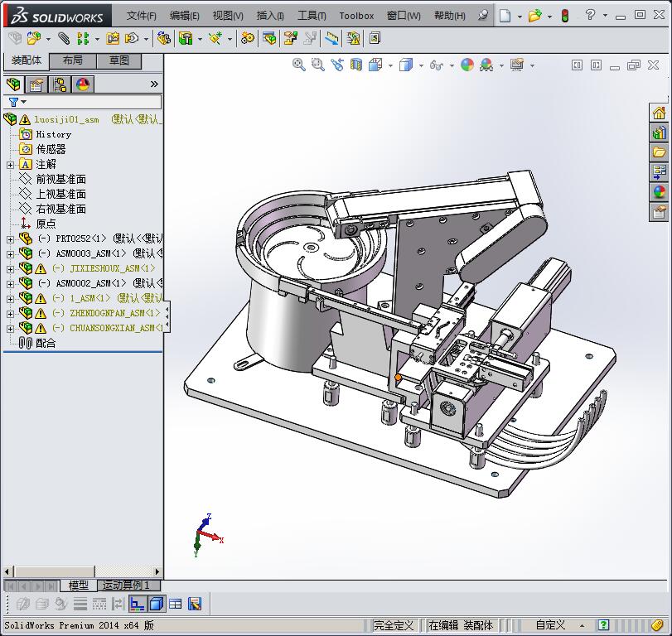Select the 原点 origin item
Screen dimensions: 672x636
point(46,224)
